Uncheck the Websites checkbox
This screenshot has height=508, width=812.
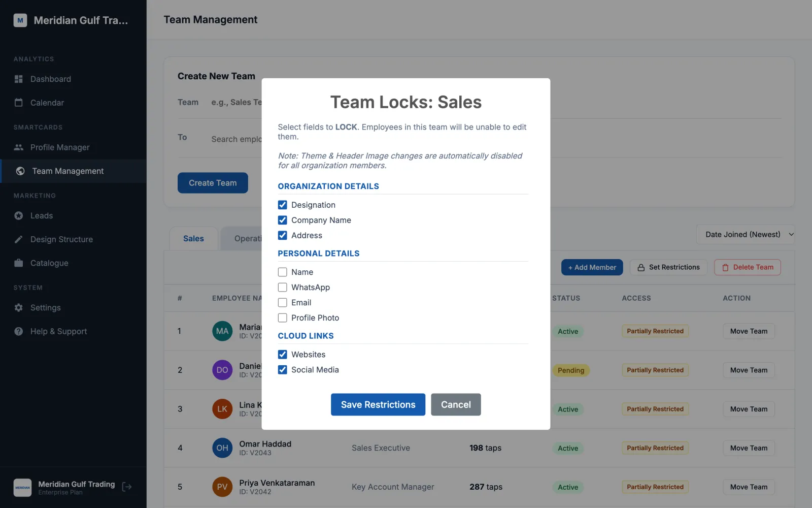click(x=283, y=355)
